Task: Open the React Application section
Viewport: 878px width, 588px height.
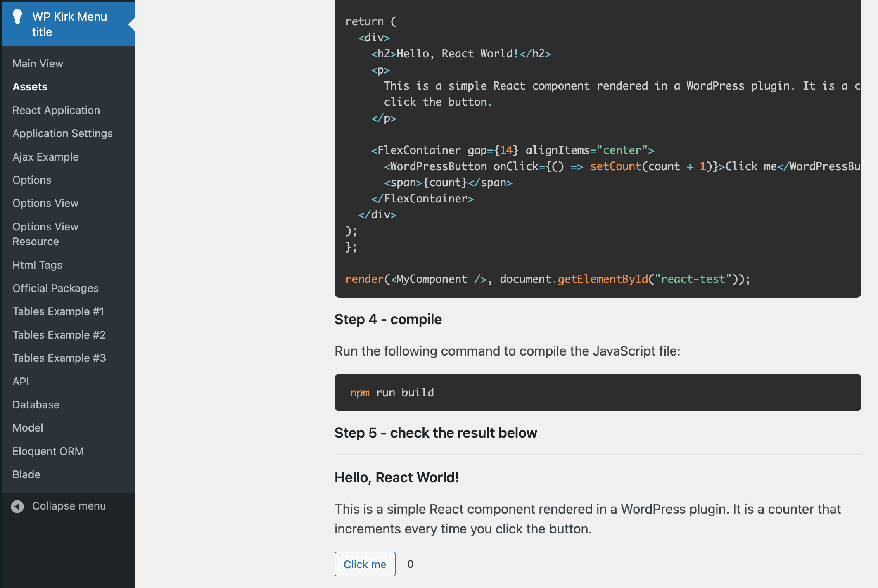Action: (x=56, y=110)
